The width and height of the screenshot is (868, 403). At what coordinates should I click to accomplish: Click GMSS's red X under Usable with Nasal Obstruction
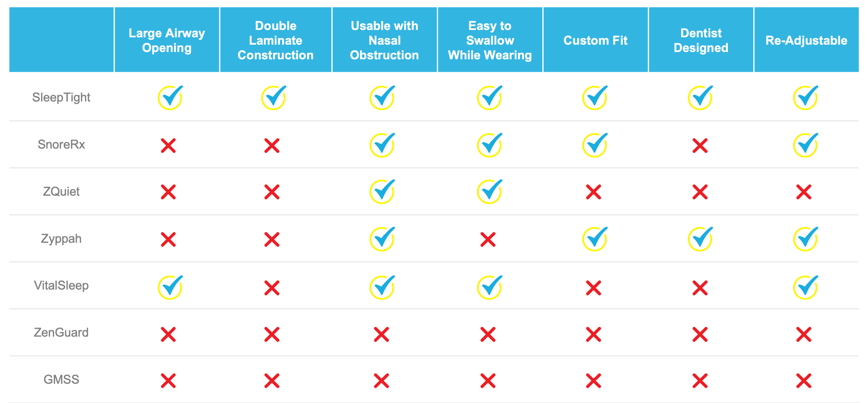click(x=381, y=381)
